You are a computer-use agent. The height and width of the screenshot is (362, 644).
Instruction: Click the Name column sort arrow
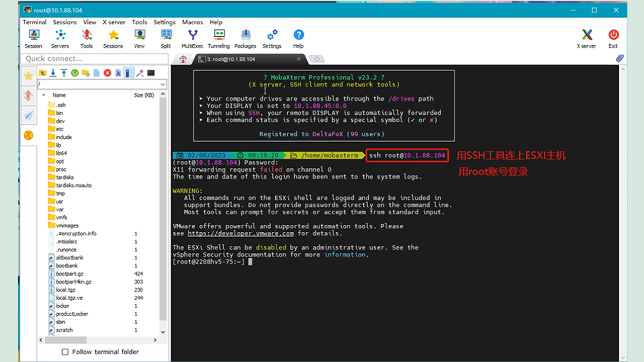point(44,95)
